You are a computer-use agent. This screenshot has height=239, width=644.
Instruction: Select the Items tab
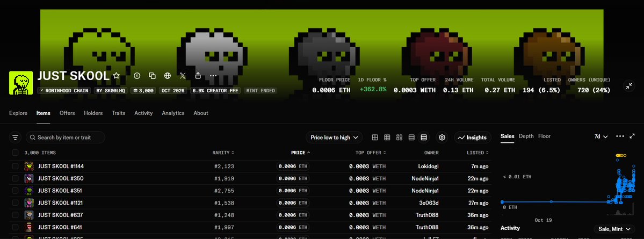[x=43, y=113]
